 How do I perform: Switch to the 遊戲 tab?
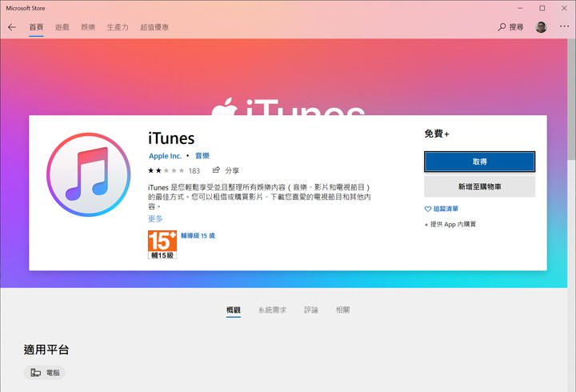coord(62,27)
